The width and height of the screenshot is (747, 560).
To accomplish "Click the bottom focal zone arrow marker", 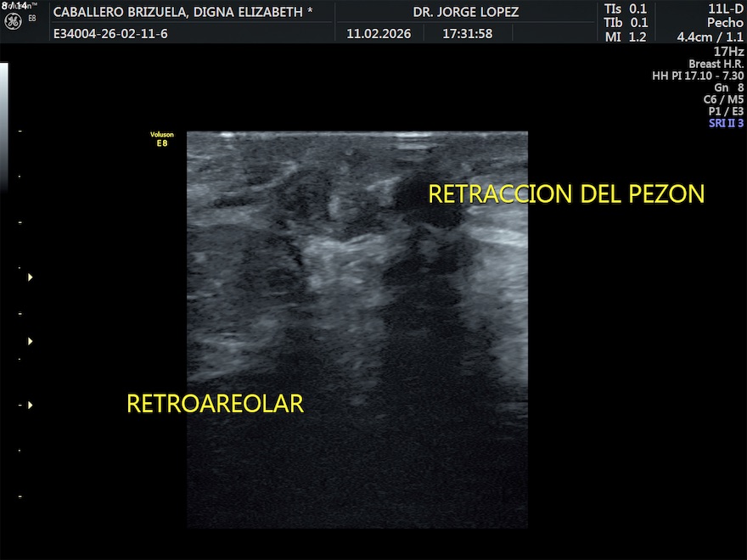I will [31, 406].
